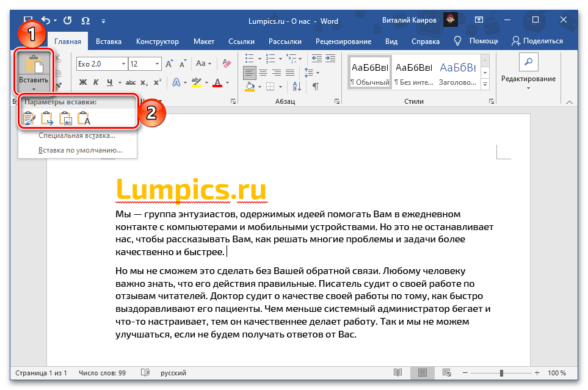
Task: Toggle bold (Ж) formatting
Action: [x=82, y=82]
